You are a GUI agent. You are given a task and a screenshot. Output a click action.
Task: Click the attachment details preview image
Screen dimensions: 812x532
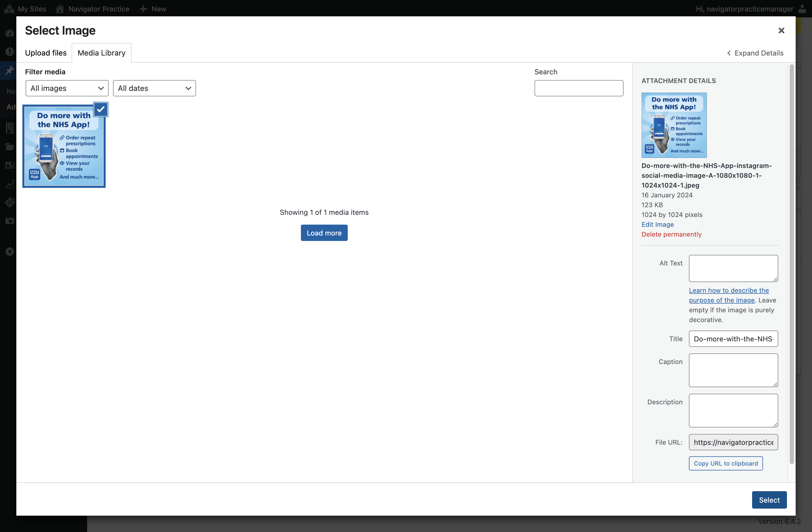[x=674, y=125]
